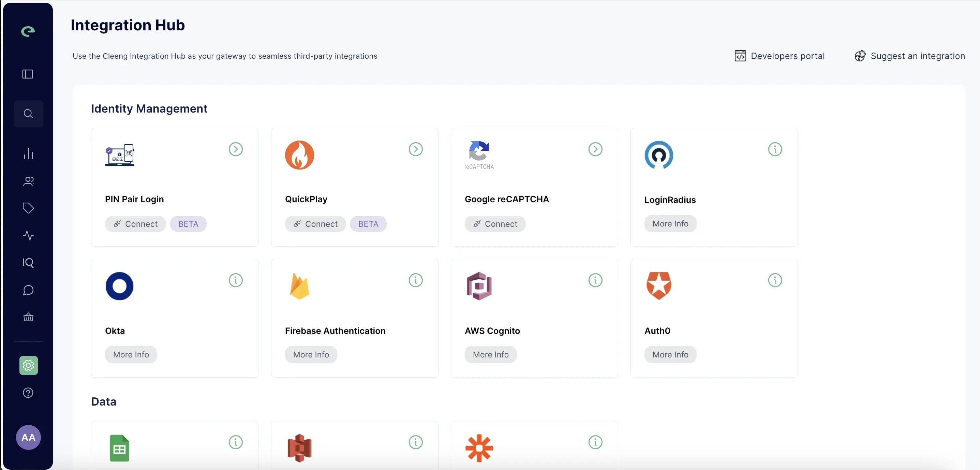Click the AA user avatar

pos(28,437)
